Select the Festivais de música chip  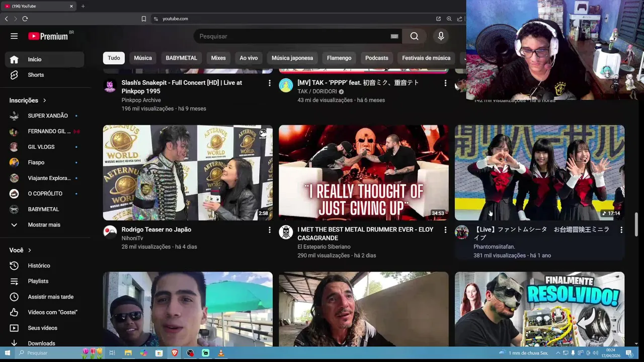tap(426, 58)
